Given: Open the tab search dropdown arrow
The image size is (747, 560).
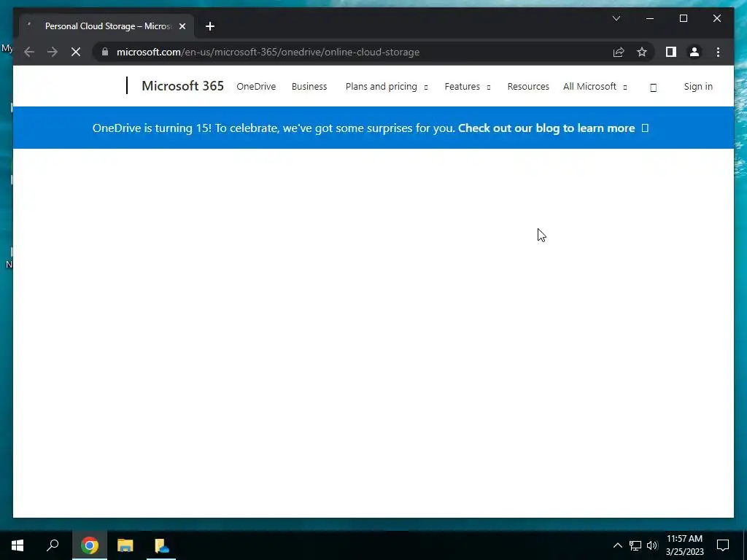Looking at the screenshot, I should pyautogui.click(x=616, y=18).
